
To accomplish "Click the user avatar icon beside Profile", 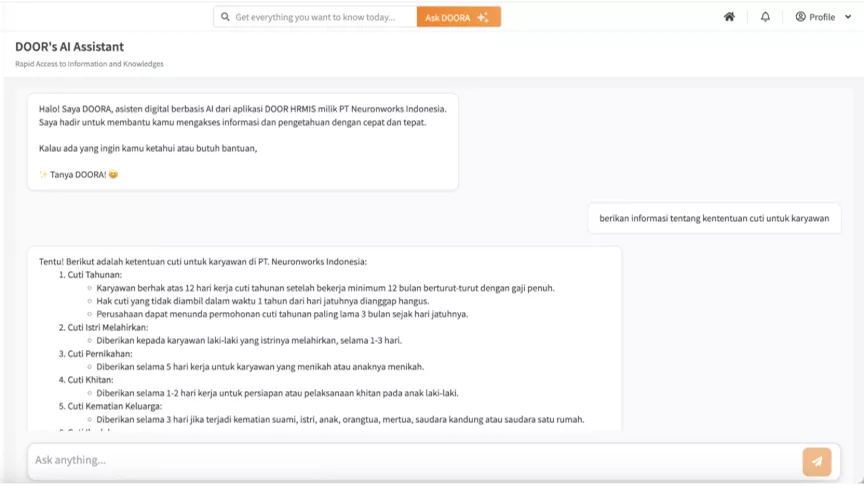I will [800, 17].
